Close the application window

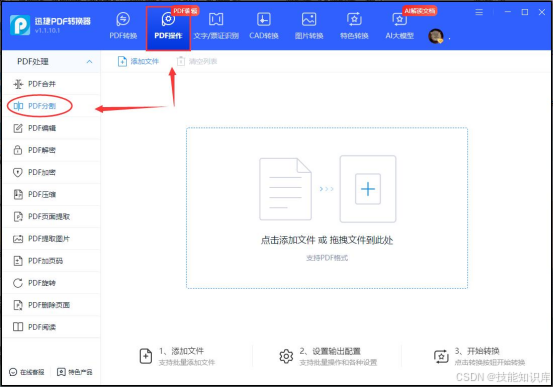[542, 12]
